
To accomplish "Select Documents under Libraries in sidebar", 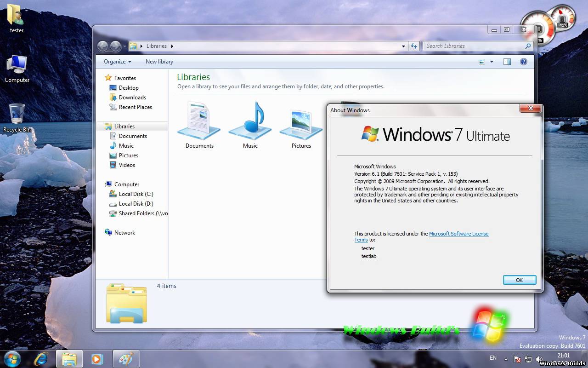I will [128, 136].
